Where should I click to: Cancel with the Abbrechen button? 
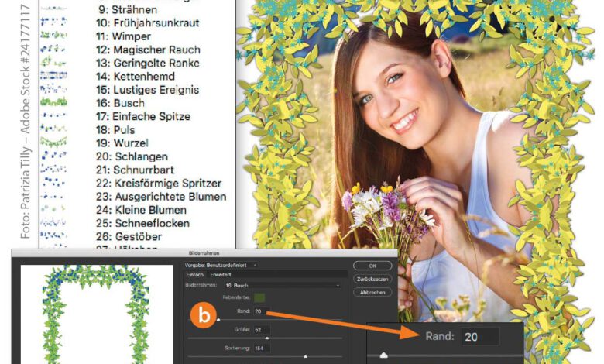372,292
